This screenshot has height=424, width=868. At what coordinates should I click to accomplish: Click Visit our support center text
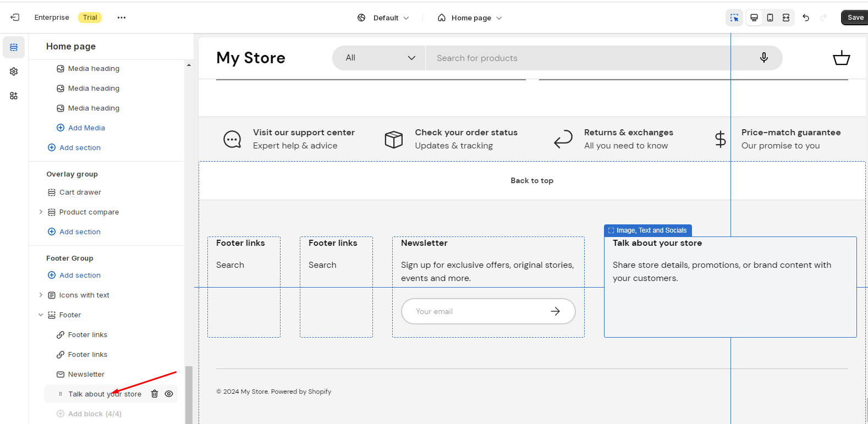[304, 133]
